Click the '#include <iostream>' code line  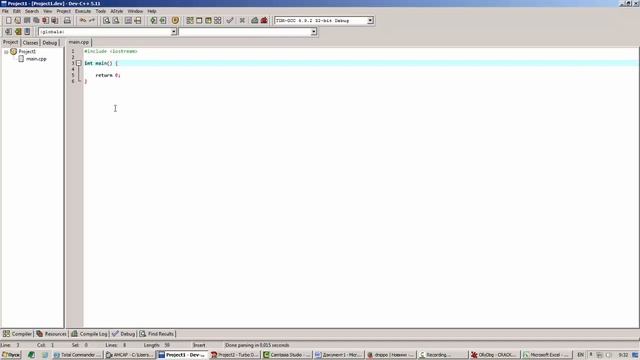click(x=111, y=51)
